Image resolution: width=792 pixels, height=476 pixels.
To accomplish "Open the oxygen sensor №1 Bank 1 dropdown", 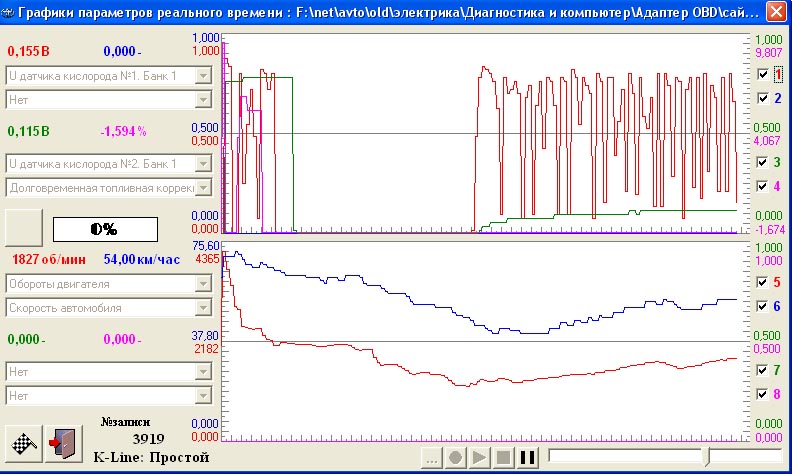I will pos(203,75).
